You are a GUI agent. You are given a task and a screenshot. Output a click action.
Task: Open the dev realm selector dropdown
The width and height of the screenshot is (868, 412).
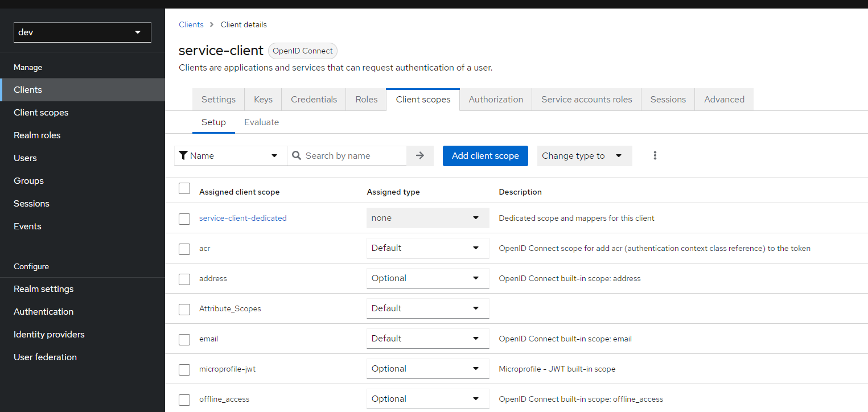pos(83,32)
